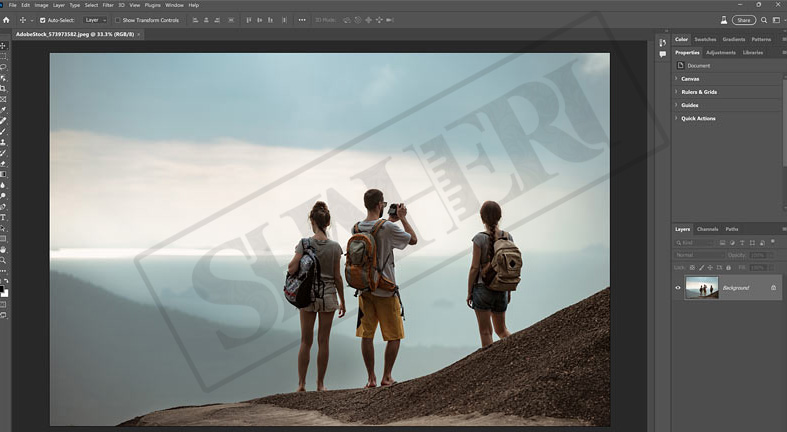The width and height of the screenshot is (787, 432).
Task: Open the Filter menu
Action: [107, 5]
